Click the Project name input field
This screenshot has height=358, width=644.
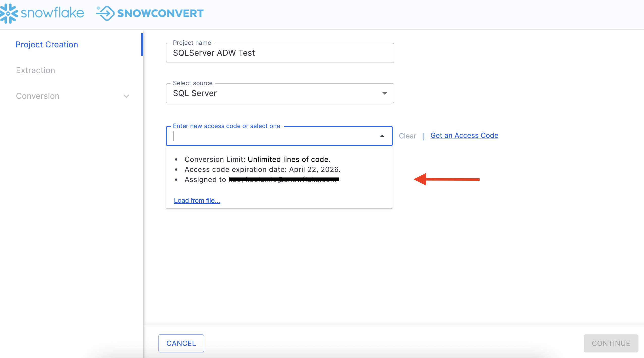tap(280, 53)
